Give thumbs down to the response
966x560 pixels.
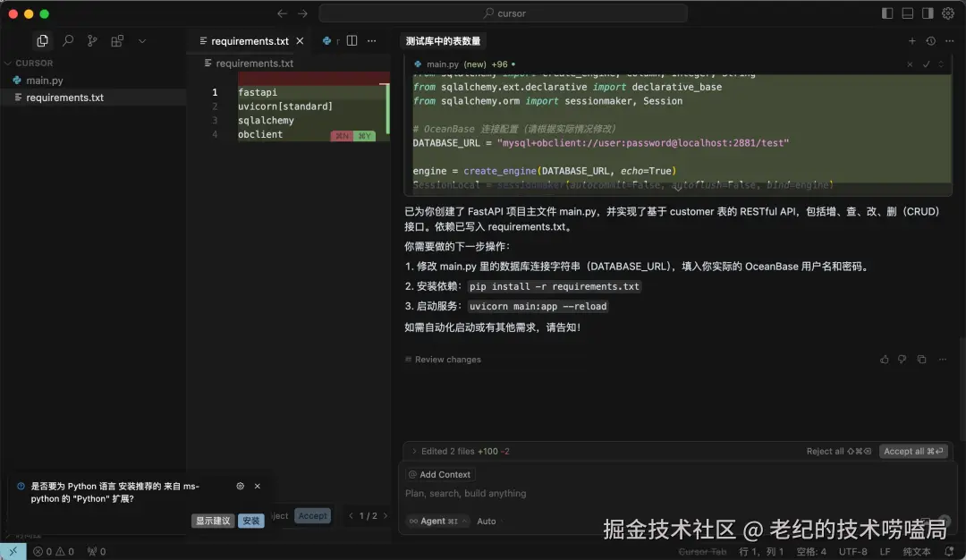click(x=902, y=359)
